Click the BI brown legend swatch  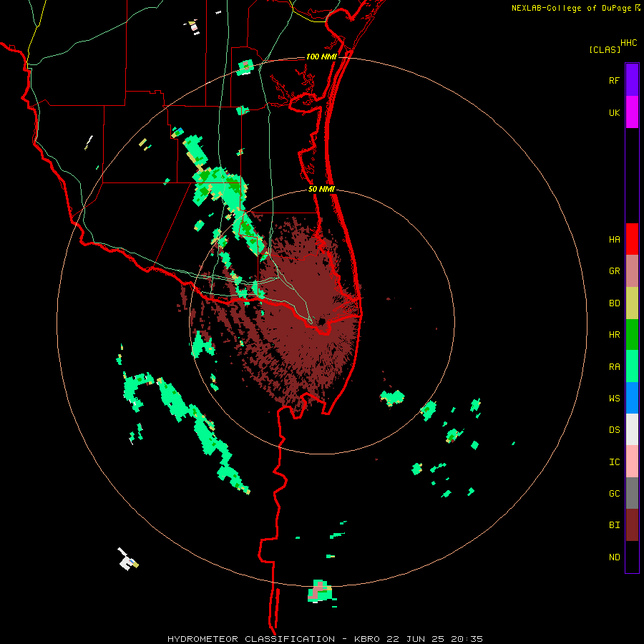632,525
